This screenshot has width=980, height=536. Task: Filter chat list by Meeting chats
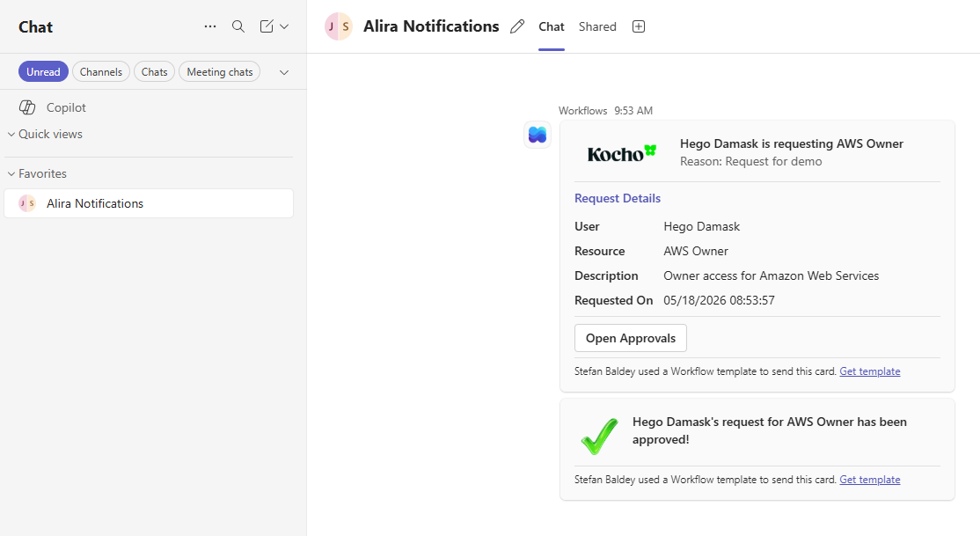(219, 72)
